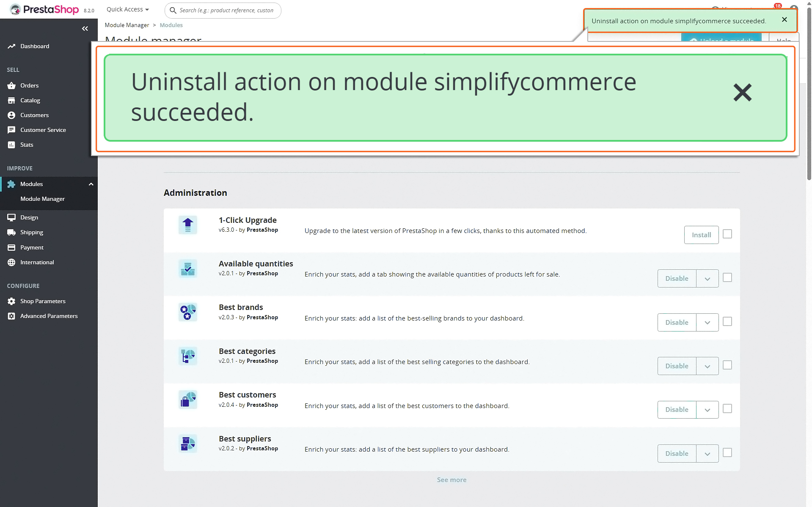Select the Catalog store icon
Image resolution: width=812 pixels, height=507 pixels.
coord(11,100)
